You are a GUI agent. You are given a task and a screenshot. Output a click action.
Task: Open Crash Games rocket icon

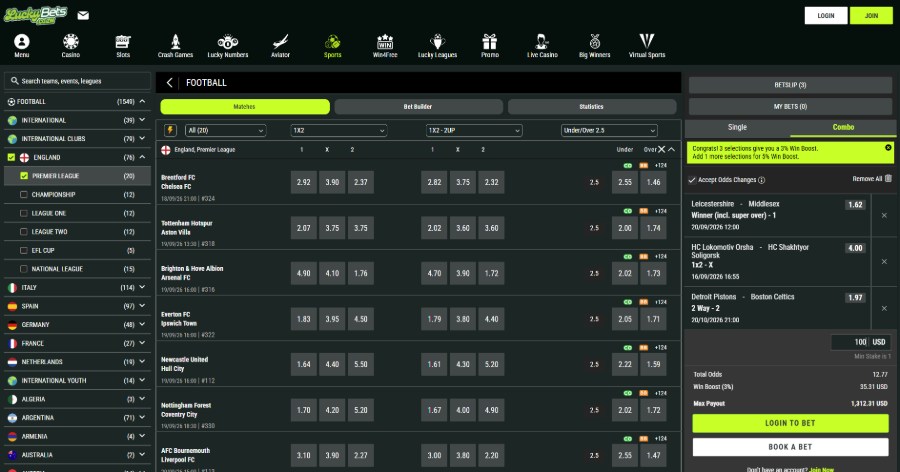click(x=176, y=42)
